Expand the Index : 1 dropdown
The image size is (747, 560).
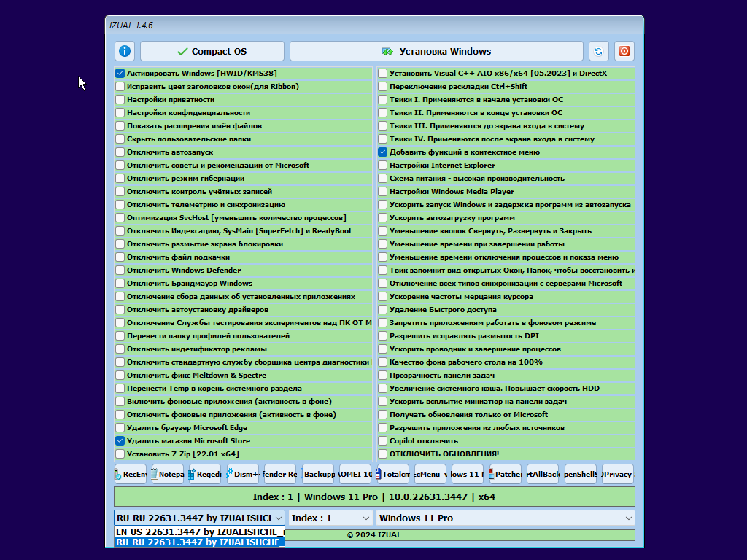coord(330,518)
